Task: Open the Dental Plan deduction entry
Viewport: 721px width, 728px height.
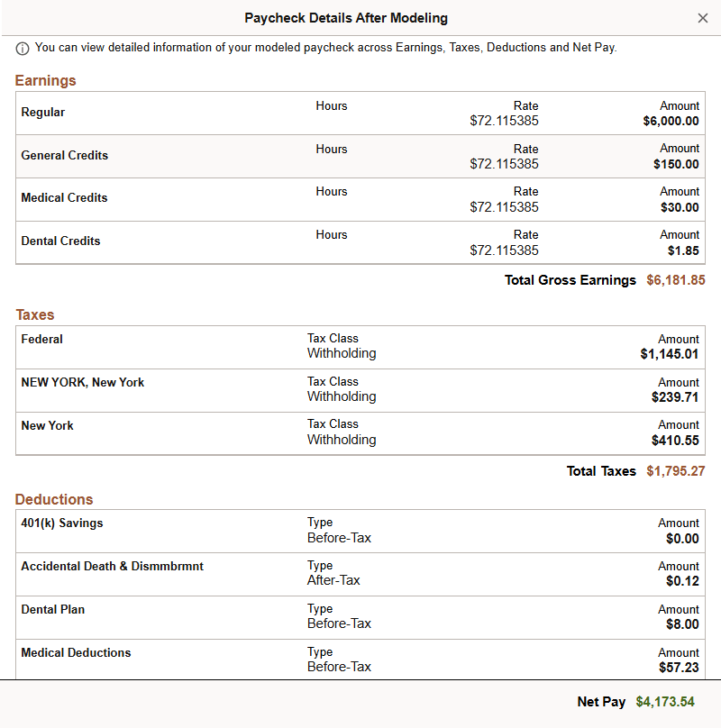Action: coord(360,616)
